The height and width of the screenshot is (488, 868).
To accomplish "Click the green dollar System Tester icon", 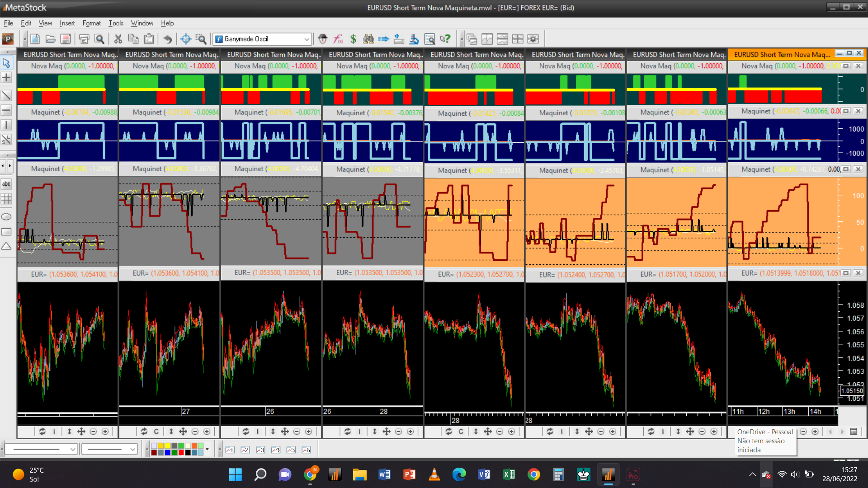I will (x=353, y=39).
